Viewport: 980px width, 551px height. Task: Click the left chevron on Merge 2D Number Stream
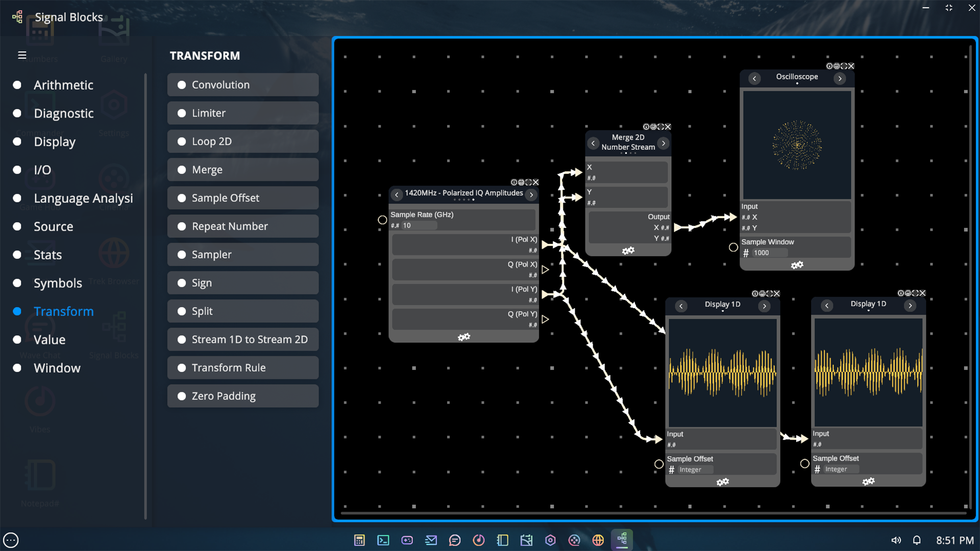click(x=593, y=143)
